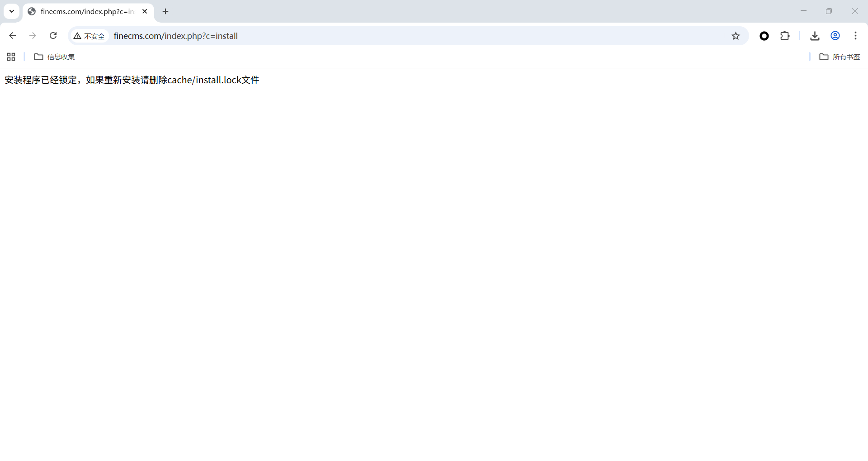Open the Downloads panel

click(815, 36)
